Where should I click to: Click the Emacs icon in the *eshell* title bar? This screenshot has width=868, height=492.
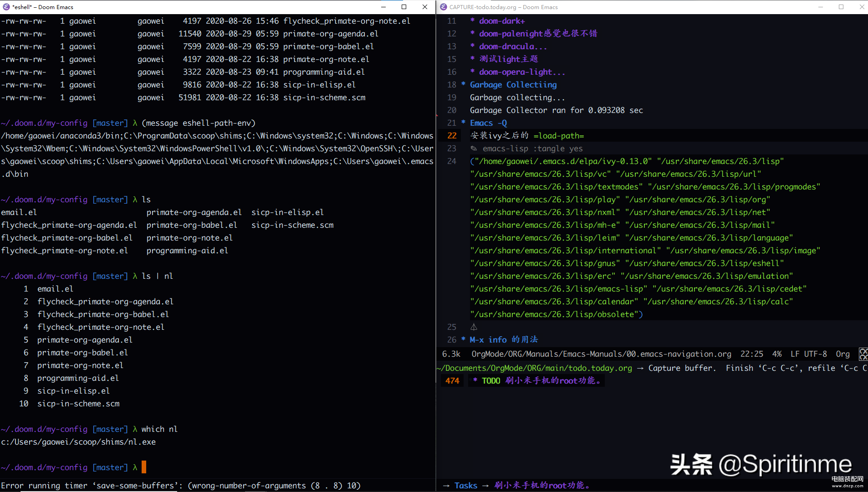pos(6,7)
